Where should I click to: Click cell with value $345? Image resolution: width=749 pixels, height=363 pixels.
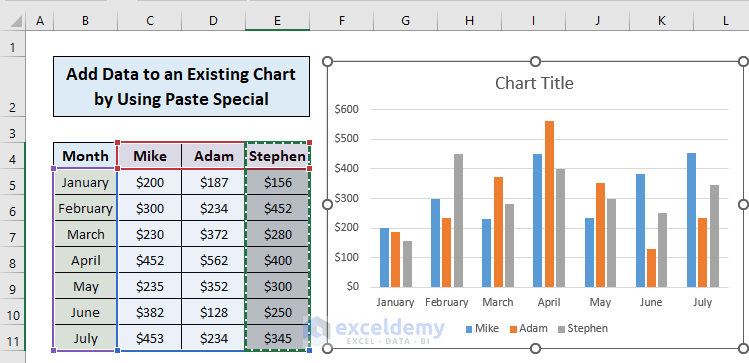click(278, 338)
